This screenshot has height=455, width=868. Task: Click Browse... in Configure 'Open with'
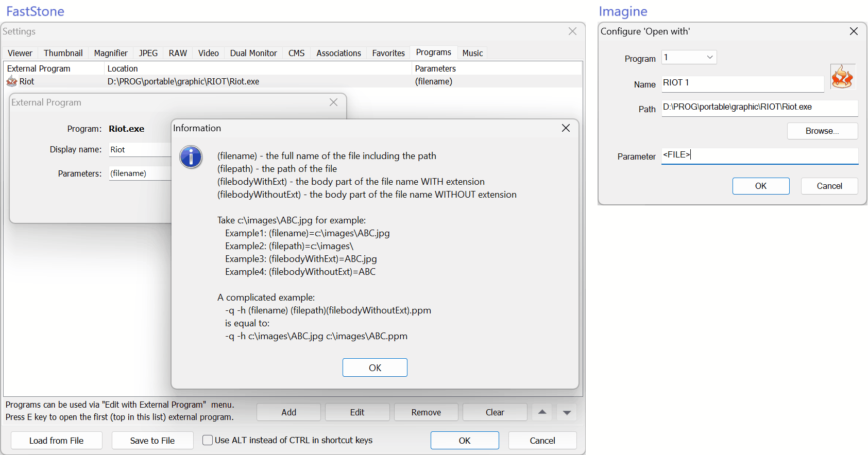click(x=822, y=131)
